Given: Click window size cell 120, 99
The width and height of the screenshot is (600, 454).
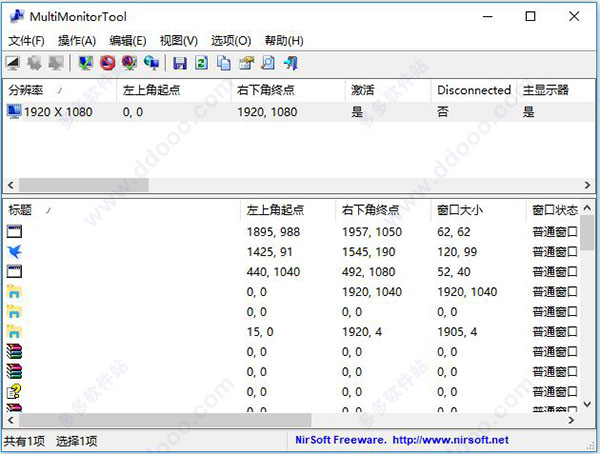Looking at the screenshot, I should click(x=457, y=251).
